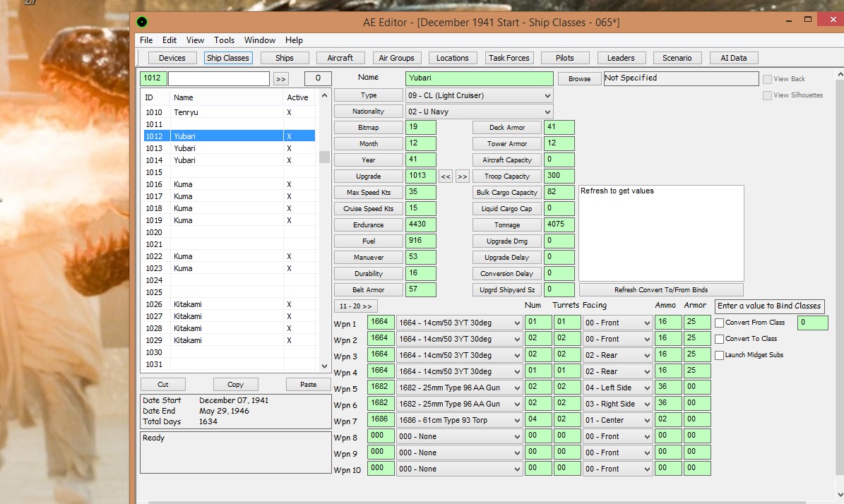Open Wpn 7 weapon dropdown with Type 93 Torp
844x504 pixels.
(x=459, y=421)
